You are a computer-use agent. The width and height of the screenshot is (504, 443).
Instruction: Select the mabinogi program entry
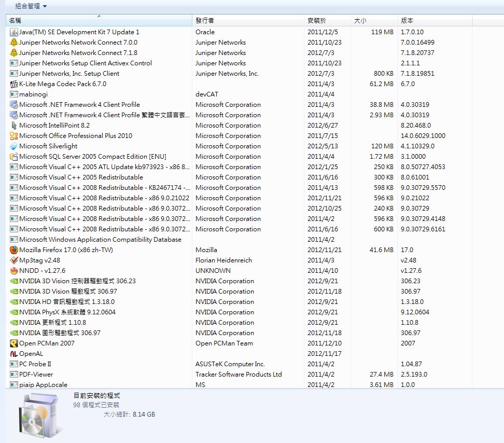[33, 94]
